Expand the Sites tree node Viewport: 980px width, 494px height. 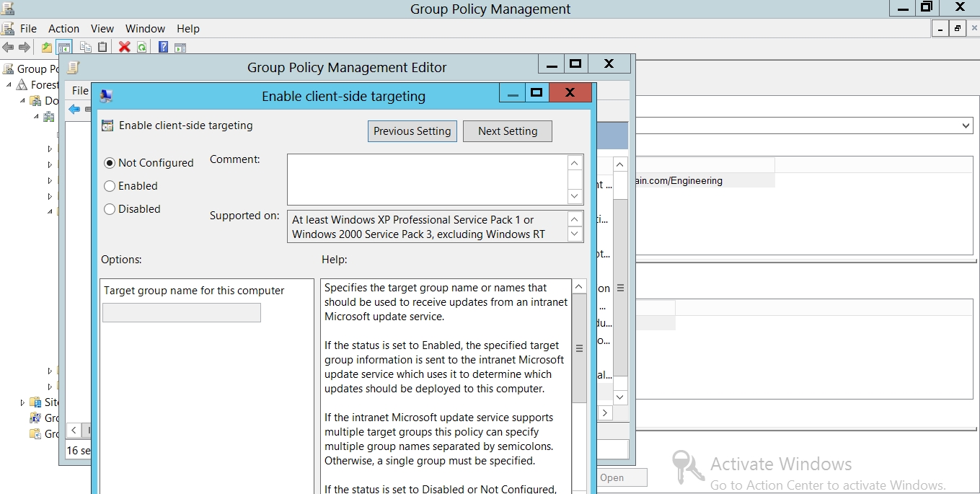[x=22, y=402]
